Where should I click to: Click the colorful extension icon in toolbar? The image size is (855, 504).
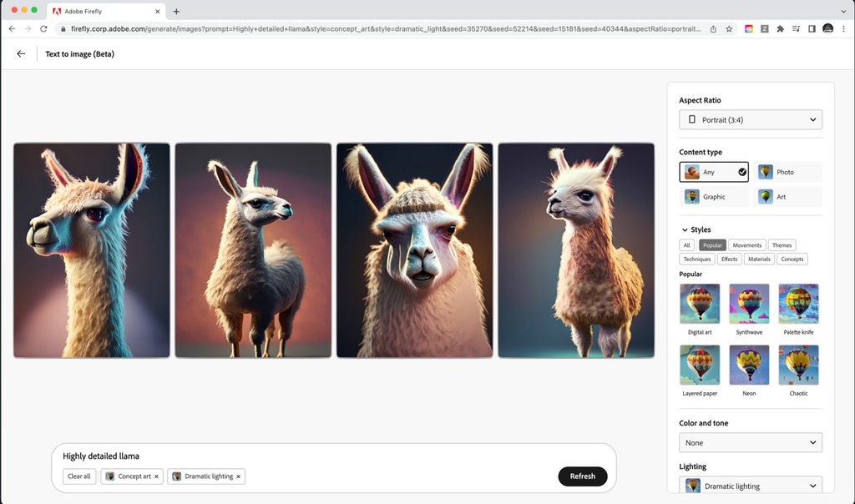pyautogui.click(x=749, y=29)
